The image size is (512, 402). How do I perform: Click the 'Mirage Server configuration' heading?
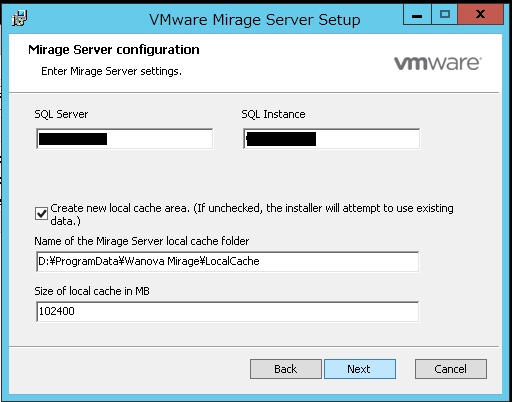pos(114,50)
